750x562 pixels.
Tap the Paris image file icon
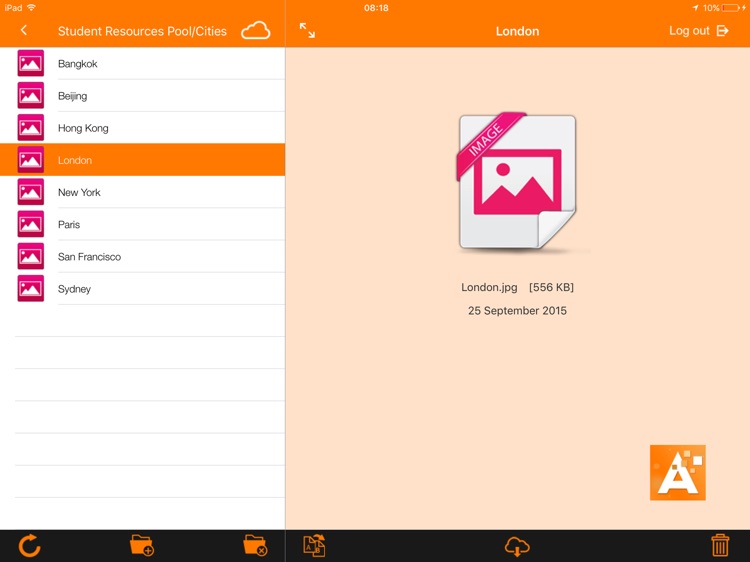[x=31, y=224]
